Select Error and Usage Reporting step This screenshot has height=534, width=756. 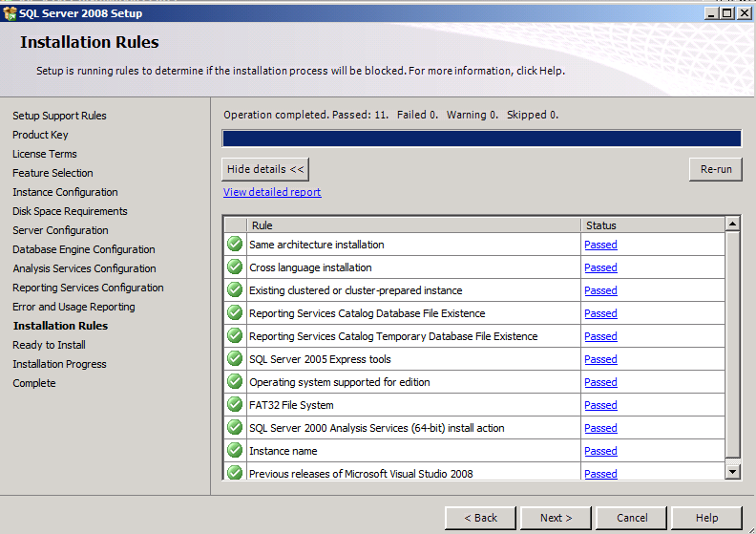pyautogui.click(x=73, y=307)
